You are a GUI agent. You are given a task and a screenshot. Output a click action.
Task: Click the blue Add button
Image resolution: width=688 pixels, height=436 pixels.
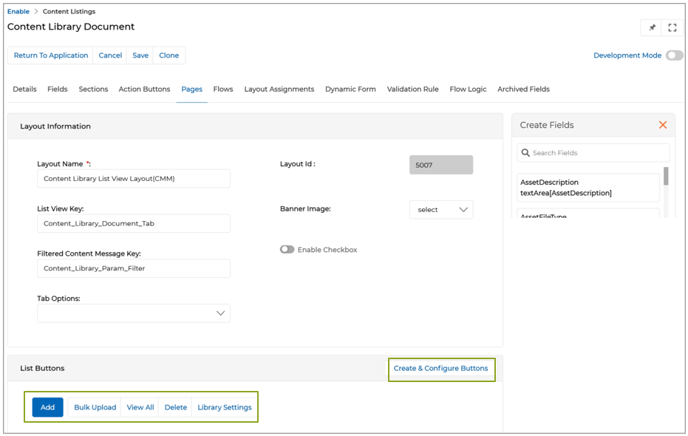click(47, 407)
